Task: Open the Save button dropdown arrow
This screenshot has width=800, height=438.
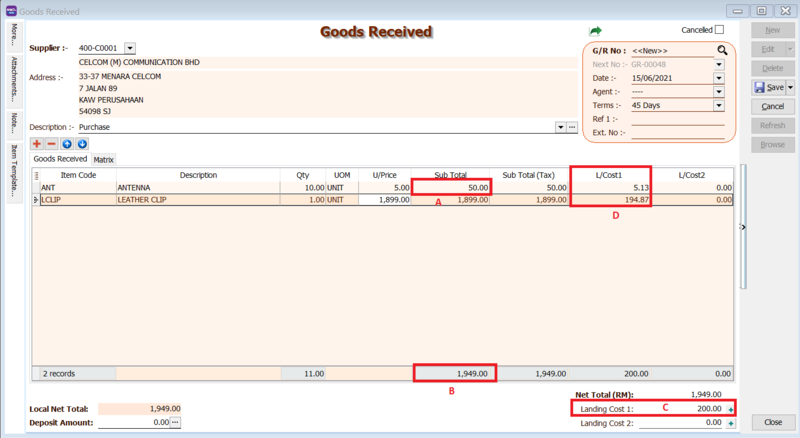Action: 791,88
